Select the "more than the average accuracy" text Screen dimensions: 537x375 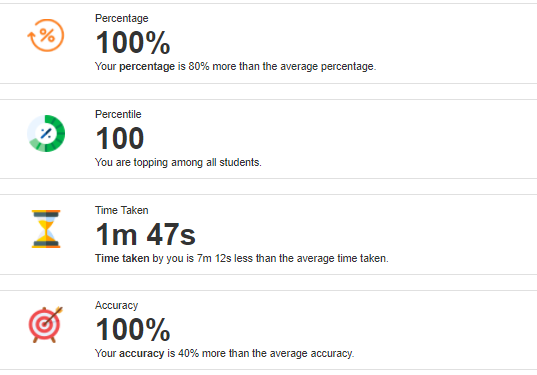coord(278,353)
